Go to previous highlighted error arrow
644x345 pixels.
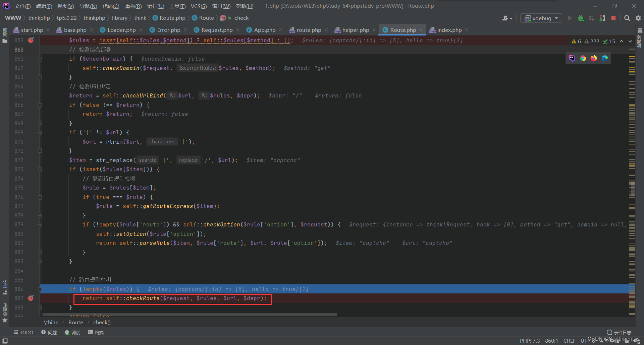pyautogui.click(x=622, y=41)
